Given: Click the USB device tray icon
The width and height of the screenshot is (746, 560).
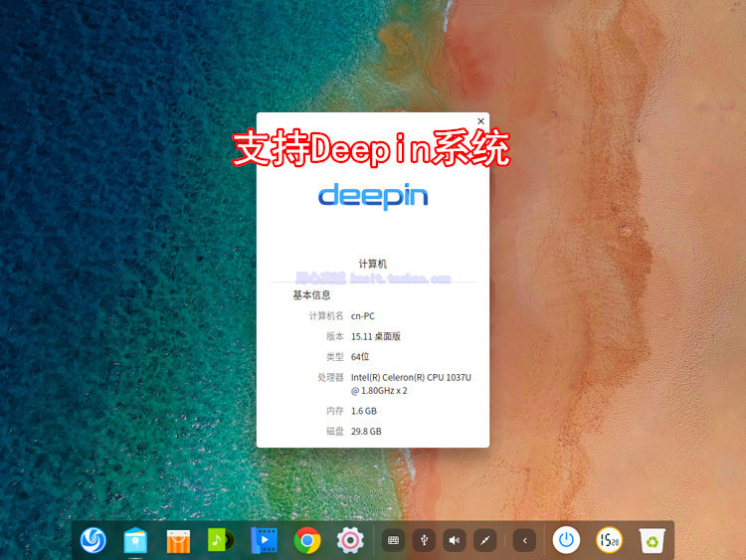Looking at the screenshot, I should click(424, 540).
